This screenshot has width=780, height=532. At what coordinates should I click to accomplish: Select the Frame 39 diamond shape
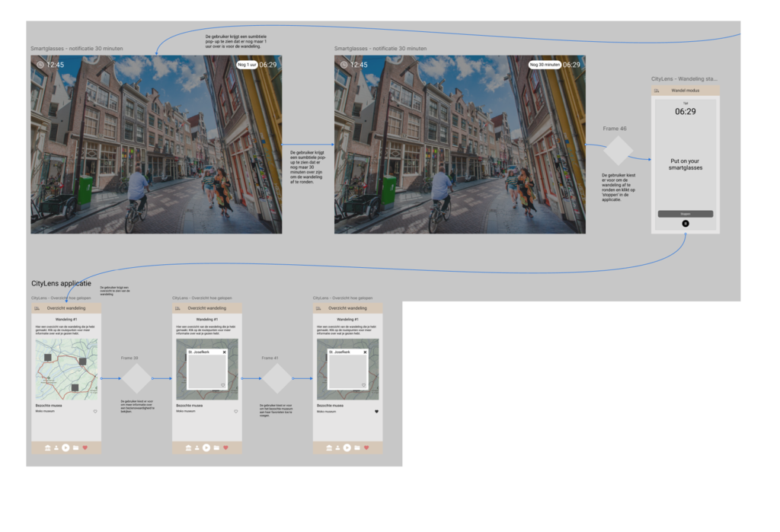click(137, 378)
